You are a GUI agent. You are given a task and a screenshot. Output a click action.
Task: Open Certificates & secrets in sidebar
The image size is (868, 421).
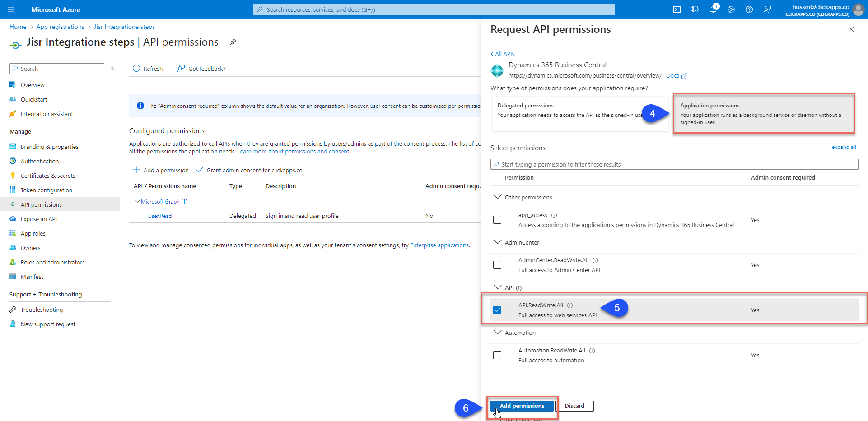47,176
